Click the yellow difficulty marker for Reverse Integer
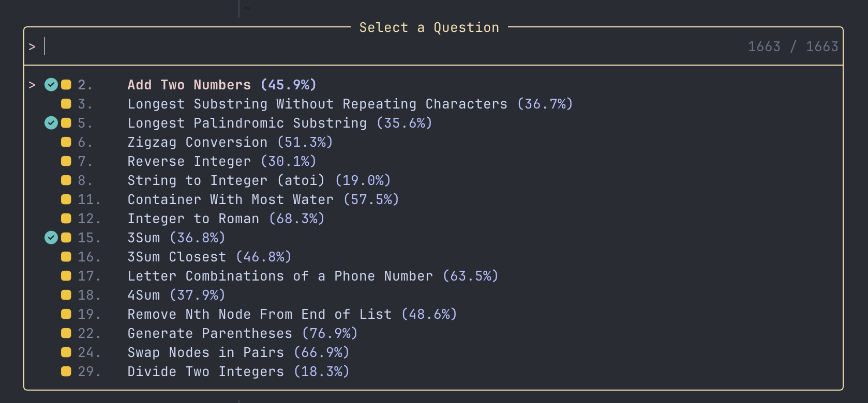The width and height of the screenshot is (868, 403). [66, 161]
